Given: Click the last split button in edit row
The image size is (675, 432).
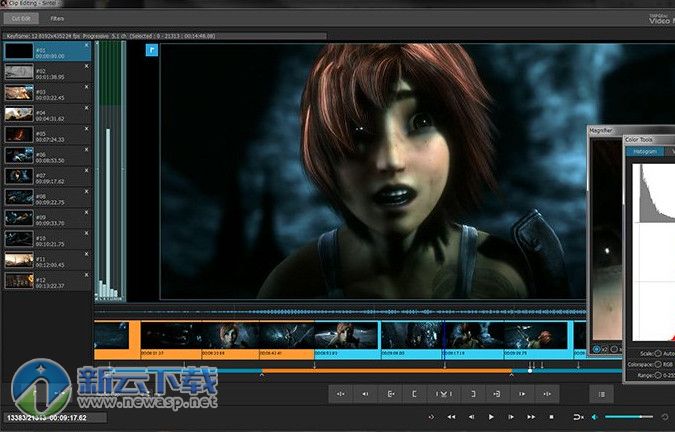Looking at the screenshot, I should click(x=547, y=394).
